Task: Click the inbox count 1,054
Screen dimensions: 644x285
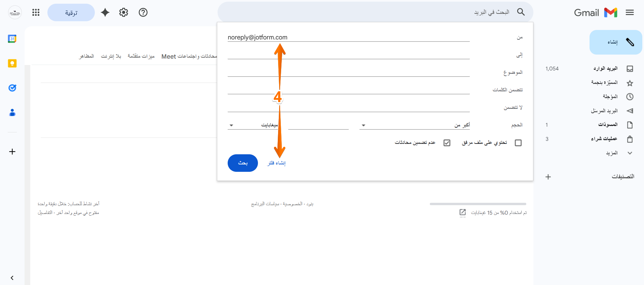Action: click(552, 69)
